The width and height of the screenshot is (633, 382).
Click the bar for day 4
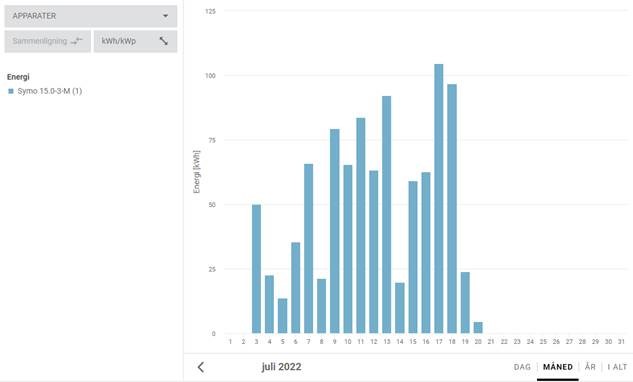coord(269,304)
